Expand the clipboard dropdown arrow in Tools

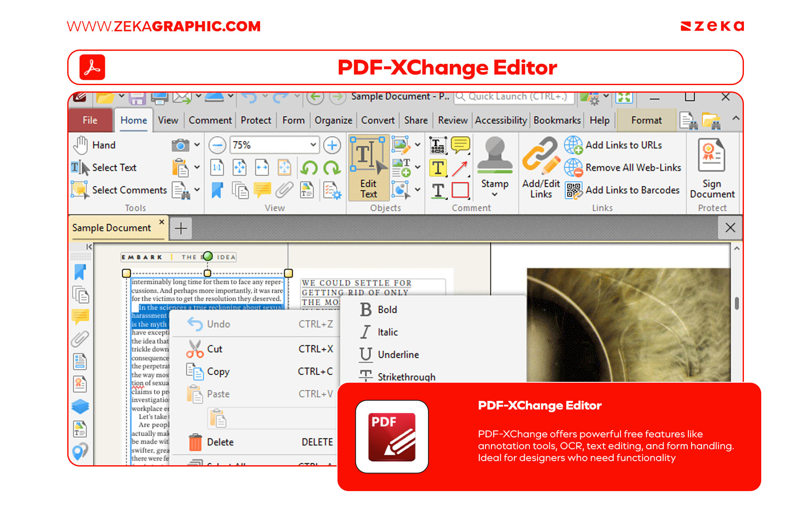[x=197, y=168]
